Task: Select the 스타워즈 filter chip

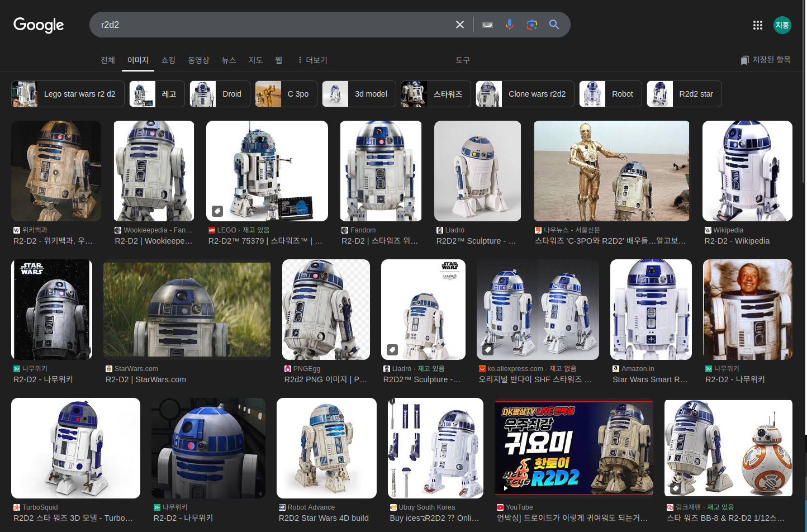Action: (x=436, y=94)
